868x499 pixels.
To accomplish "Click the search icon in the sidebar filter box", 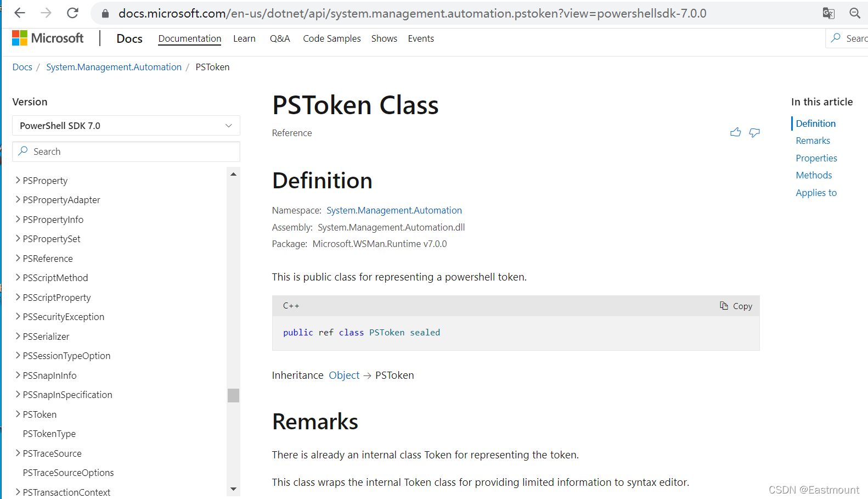I will [x=23, y=151].
